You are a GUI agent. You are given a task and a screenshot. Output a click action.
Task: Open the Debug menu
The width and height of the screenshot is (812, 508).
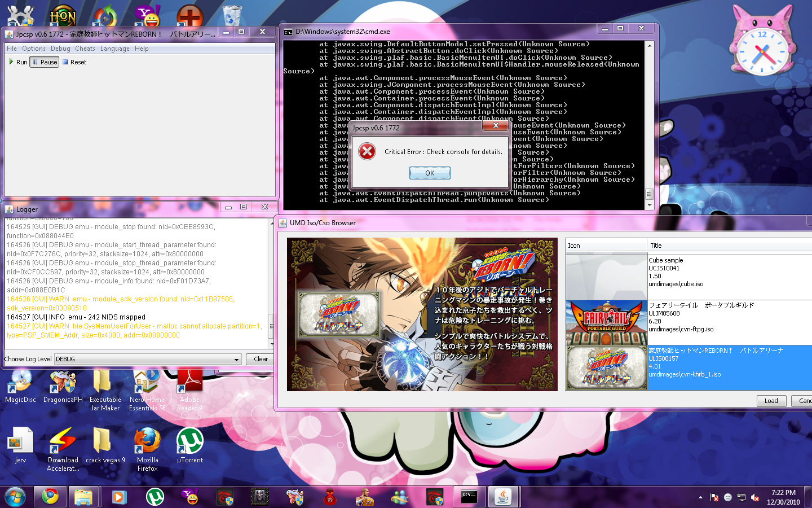[x=60, y=49]
